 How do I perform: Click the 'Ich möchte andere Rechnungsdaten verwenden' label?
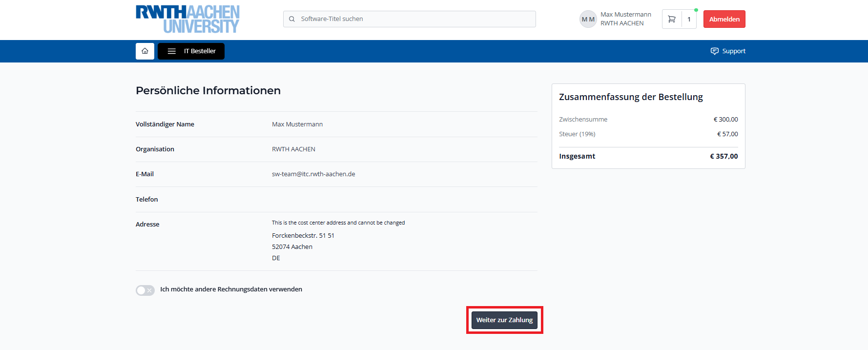tap(231, 289)
